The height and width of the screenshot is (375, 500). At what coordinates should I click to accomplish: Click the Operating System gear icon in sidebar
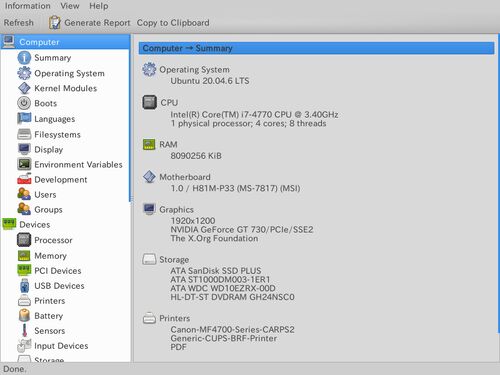(24, 73)
